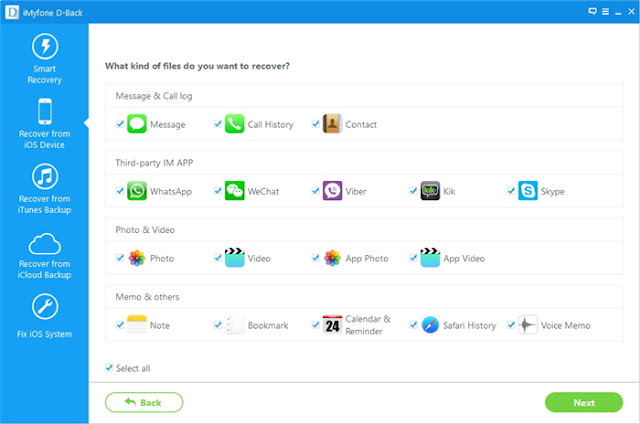The width and height of the screenshot is (640, 424).
Task: Uncheck the Message checkbox
Action: [x=120, y=124]
